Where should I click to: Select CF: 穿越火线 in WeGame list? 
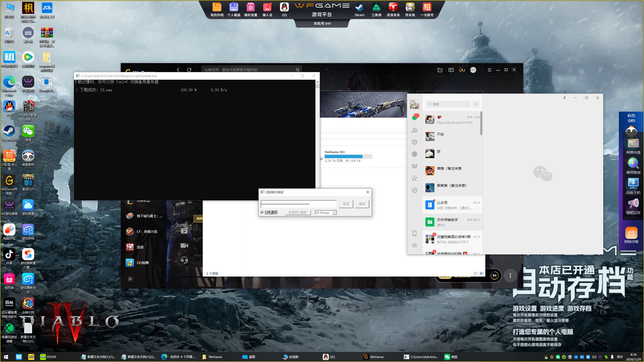click(146, 232)
